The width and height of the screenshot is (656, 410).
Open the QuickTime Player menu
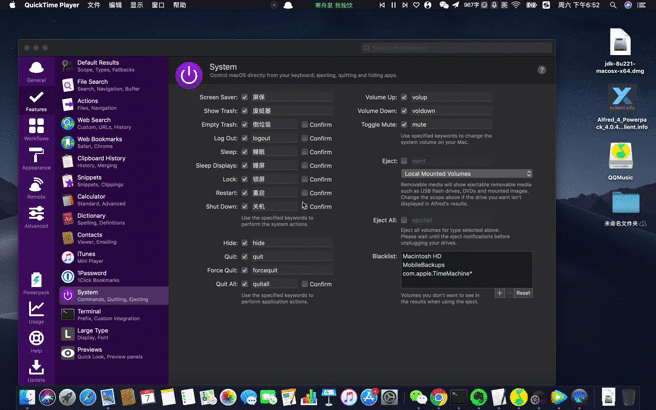[x=51, y=5]
